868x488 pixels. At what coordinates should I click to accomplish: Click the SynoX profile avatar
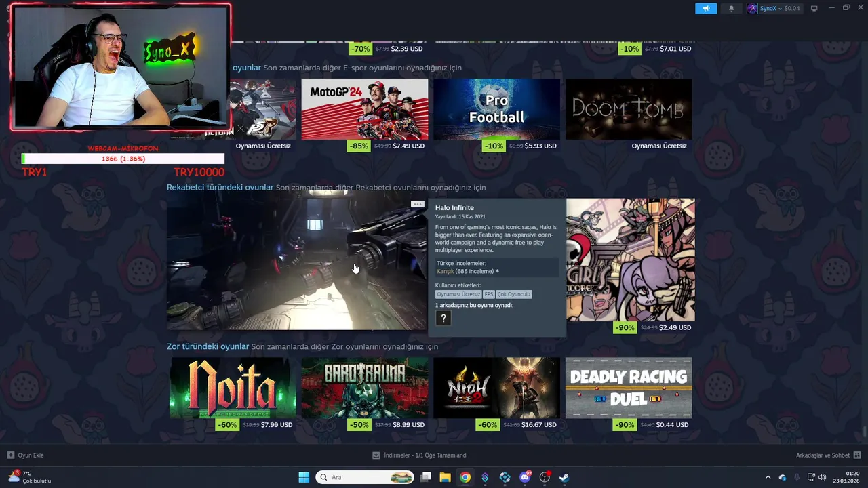point(752,9)
